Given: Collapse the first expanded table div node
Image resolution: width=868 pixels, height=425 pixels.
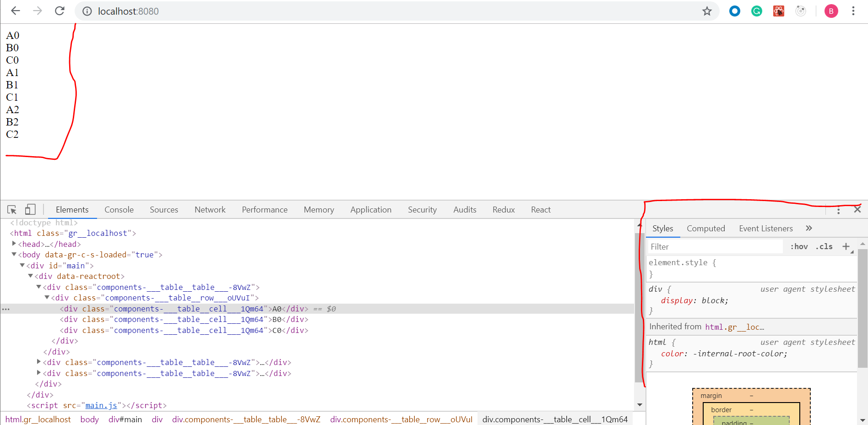Looking at the screenshot, I should pyautogui.click(x=39, y=287).
